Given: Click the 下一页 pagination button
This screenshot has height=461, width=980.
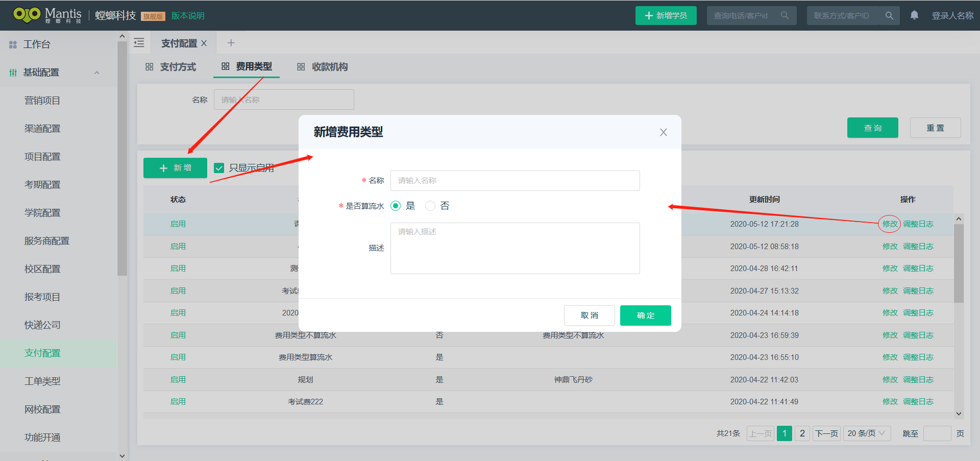Looking at the screenshot, I should pyautogui.click(x=826, y=433).
